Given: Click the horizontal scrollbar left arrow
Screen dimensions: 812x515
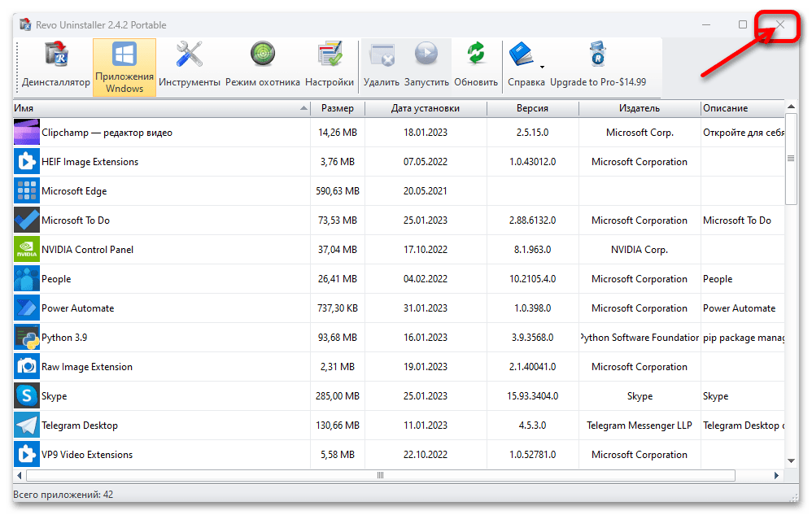Looking at the screenshot, I should pos(20,475).
